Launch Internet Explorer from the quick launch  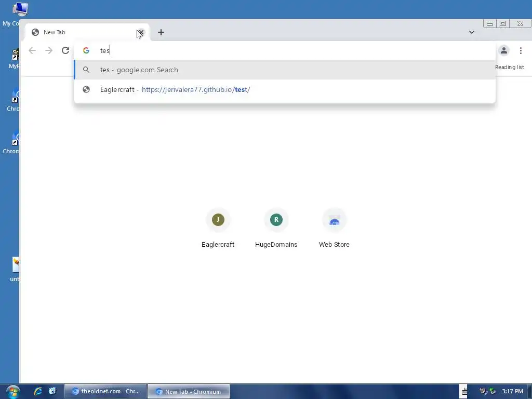point(37,392)
